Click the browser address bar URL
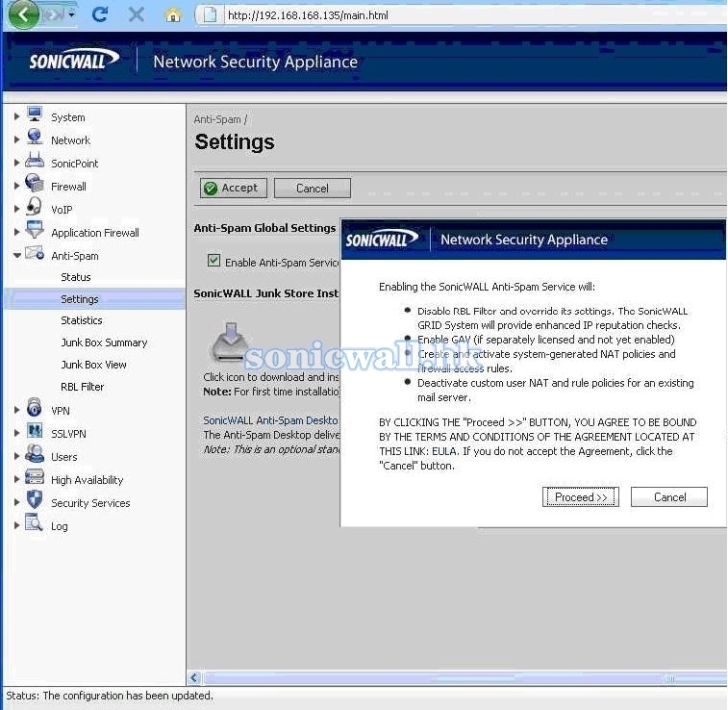This screenshot has width=728, height=710. click(308, 15)
